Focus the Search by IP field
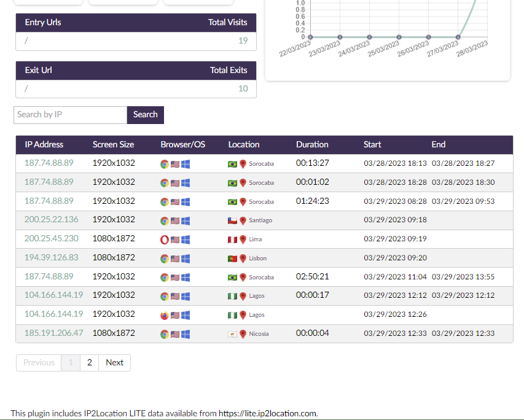Image resolution: width=524 pixels, height=420 pixels. coord(70,115)
